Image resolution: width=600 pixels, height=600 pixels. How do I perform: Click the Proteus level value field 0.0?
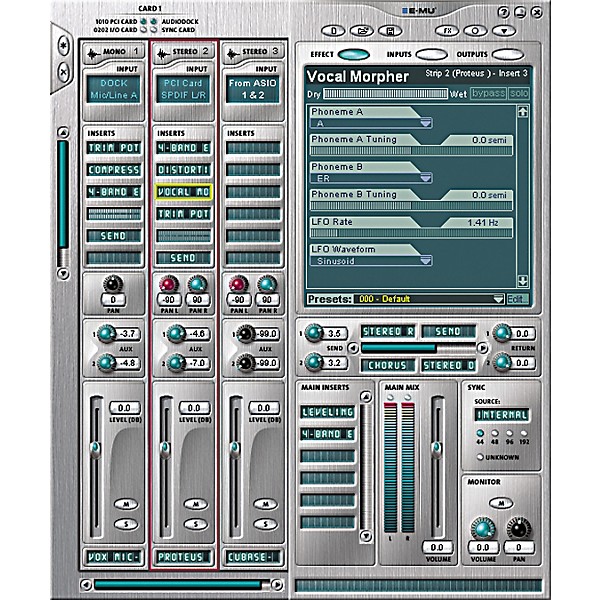[194, 408]
